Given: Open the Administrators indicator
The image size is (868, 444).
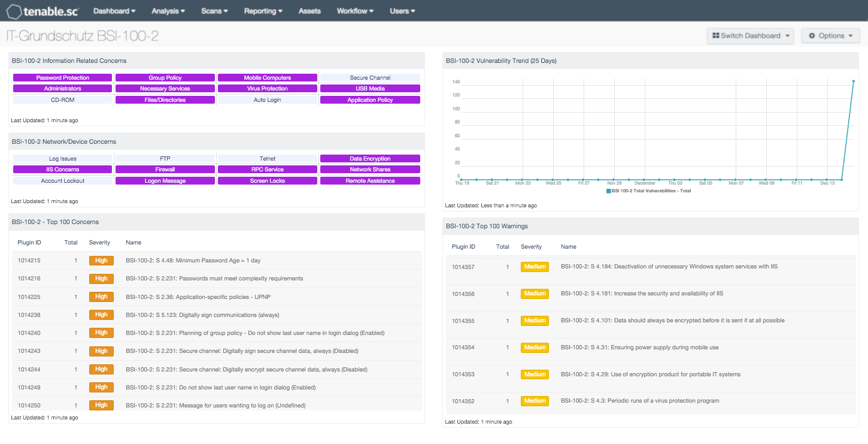Looking at the screenshot, I should tap(63, 89).
